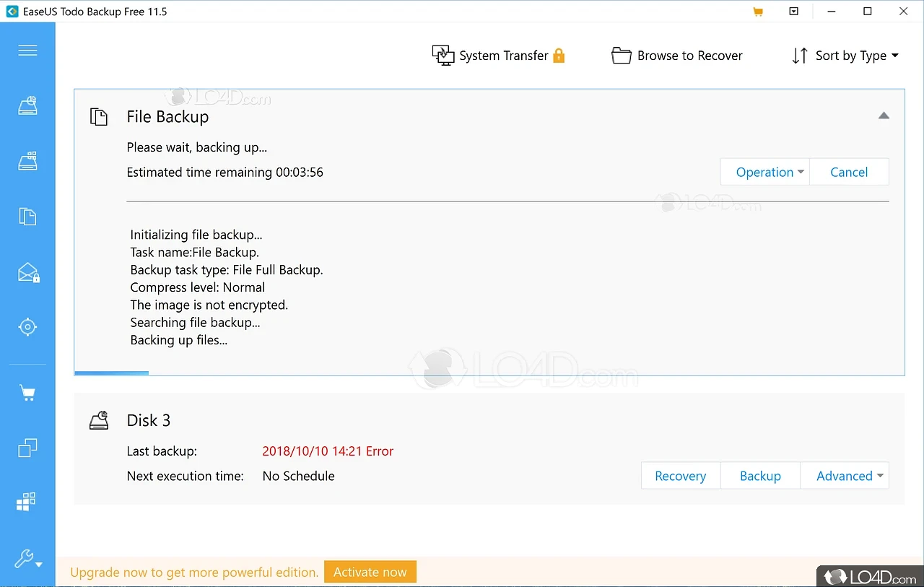
Task: Click 'Searching file backup...' log line
Action: [196, 323]
